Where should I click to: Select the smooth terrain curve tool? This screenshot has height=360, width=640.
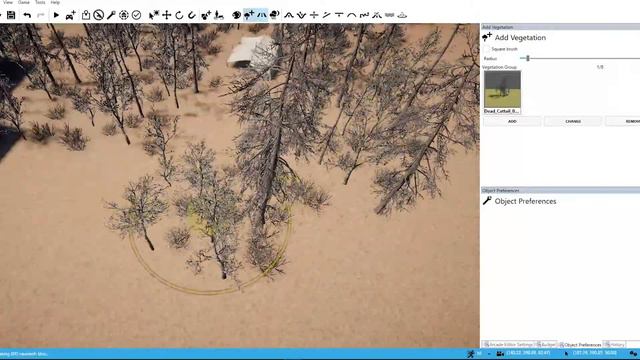(351, 15)
